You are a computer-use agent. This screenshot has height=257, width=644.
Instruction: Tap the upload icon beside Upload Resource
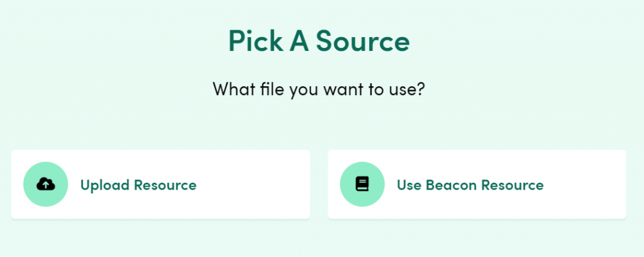[45, 185]
